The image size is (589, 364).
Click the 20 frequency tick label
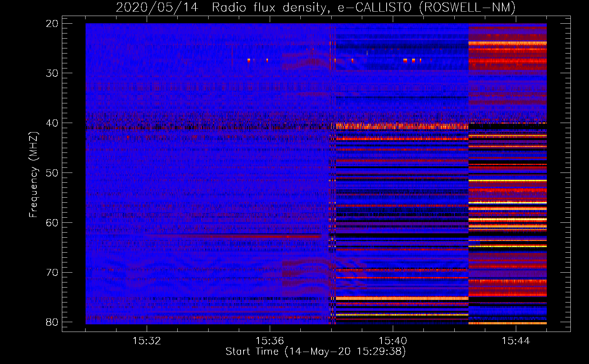(x=52, y=24)
